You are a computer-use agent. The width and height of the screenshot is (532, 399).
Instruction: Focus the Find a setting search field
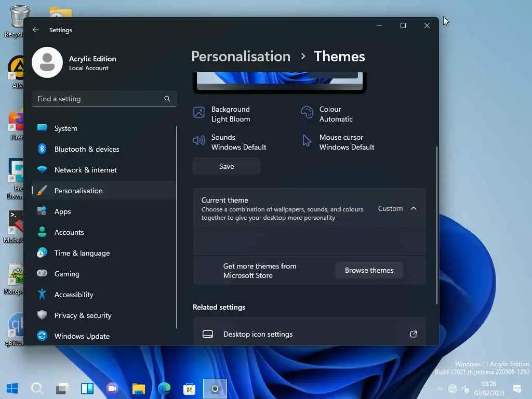click(104, 99)
